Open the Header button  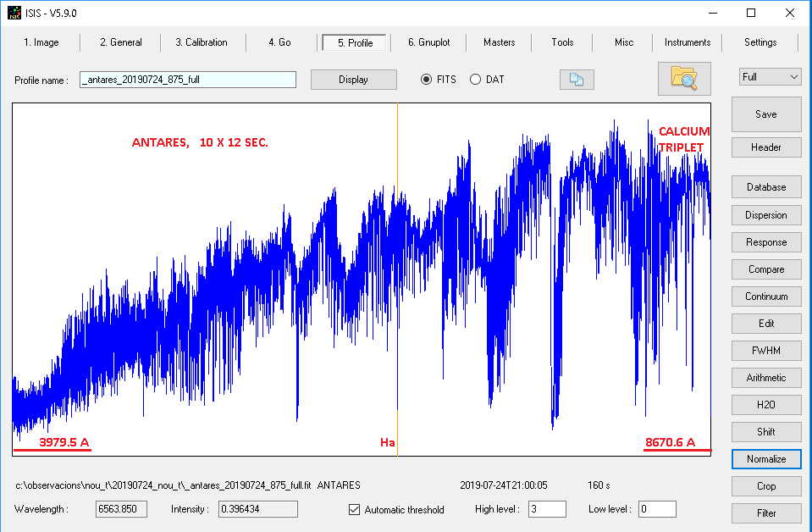(765, 147)
